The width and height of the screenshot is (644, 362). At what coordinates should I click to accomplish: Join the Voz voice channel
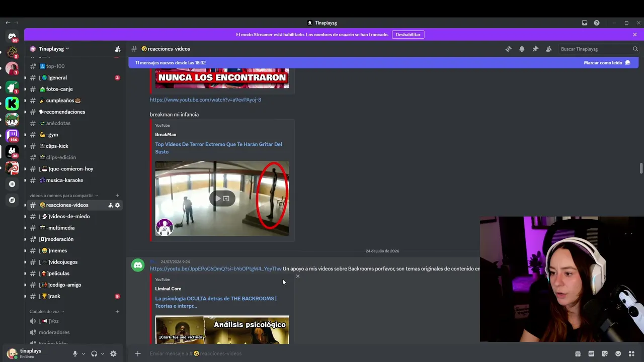[x=75, y=321]
